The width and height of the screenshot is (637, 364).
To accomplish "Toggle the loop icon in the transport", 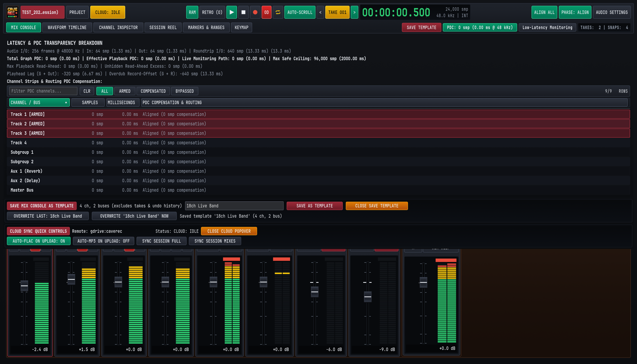I will 278,12.
